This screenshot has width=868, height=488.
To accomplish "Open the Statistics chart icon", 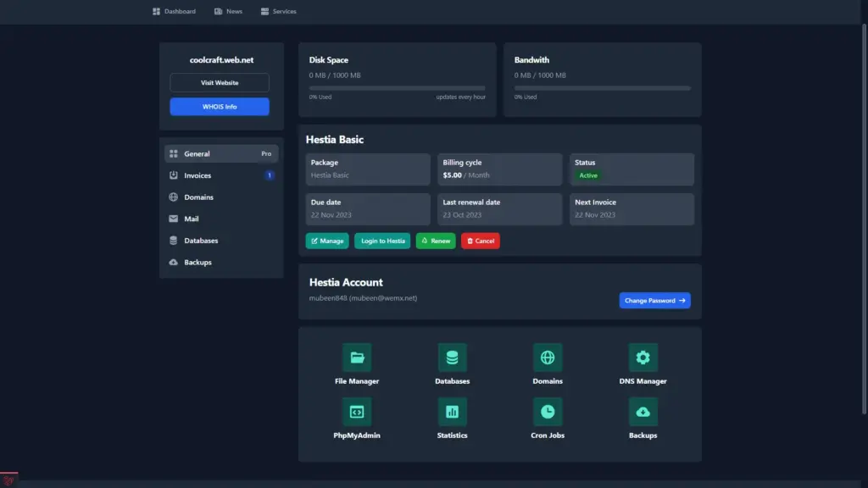I will pyautogui.click(x=452, y=412).
